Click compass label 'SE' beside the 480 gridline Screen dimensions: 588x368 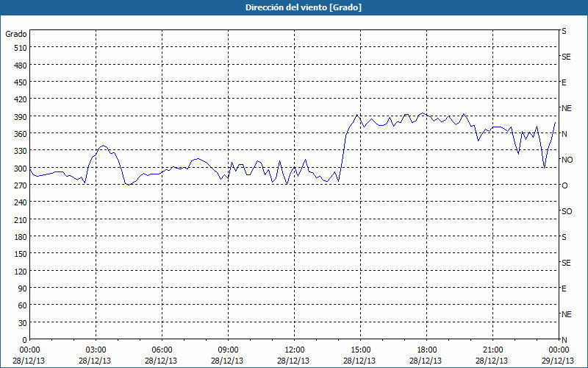566,57
